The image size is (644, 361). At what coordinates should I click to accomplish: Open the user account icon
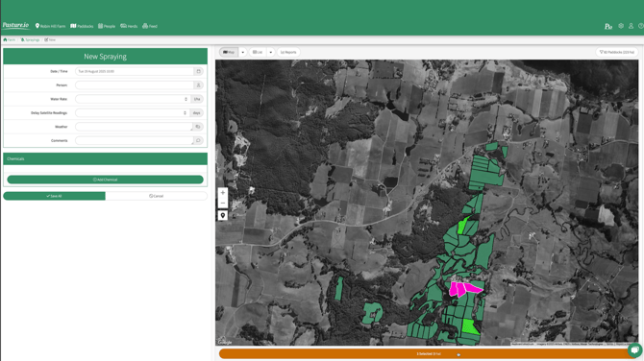[x=631, y=26]
